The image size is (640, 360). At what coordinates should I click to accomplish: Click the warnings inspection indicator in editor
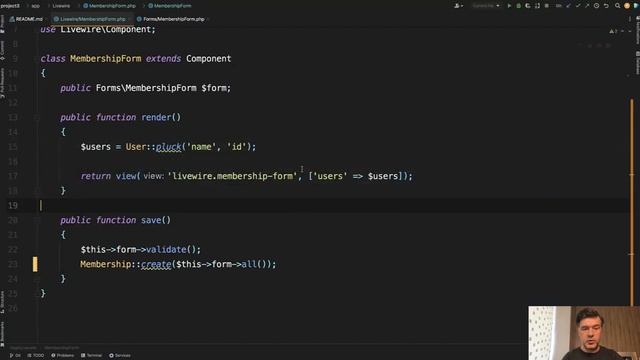(613, 31)
